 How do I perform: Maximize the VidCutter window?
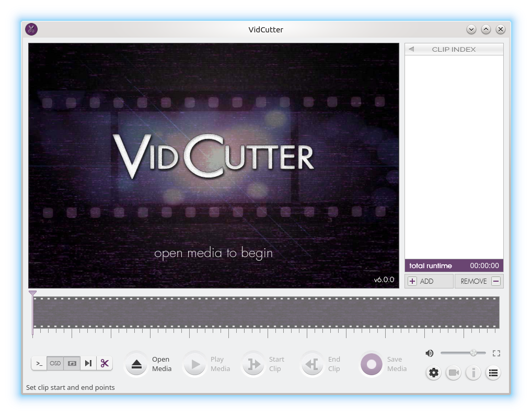pyautogui.click(x=486, y=29)
